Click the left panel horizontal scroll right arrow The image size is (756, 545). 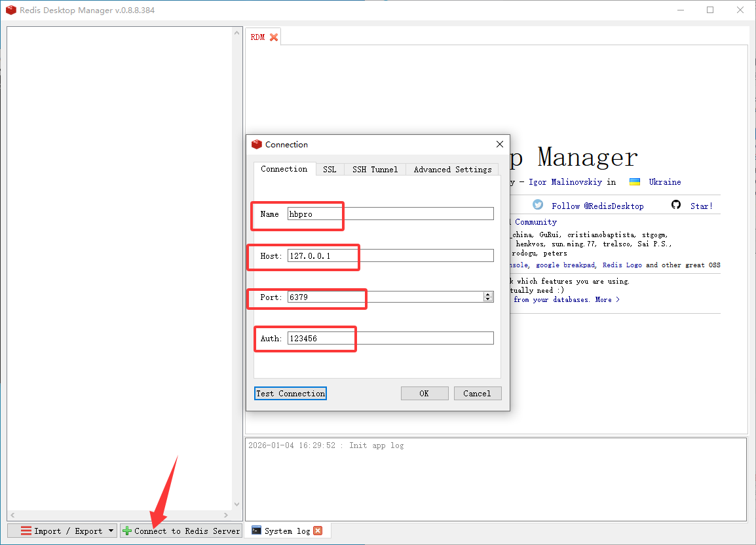tap(225, 515)
